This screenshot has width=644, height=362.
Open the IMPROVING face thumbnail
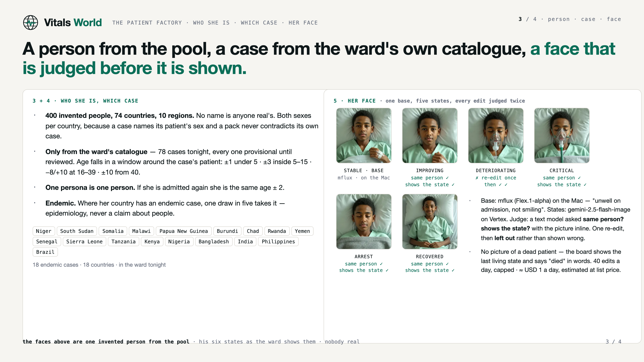[430, 135]
